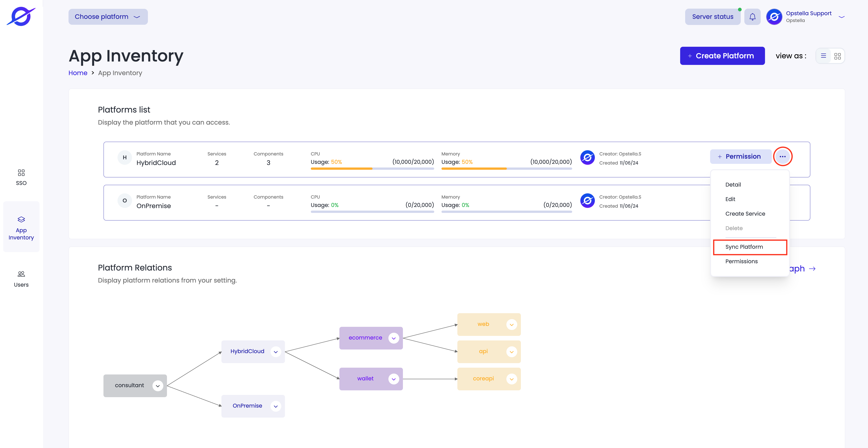Open the notifications bell
Viewport: 868px width, 448px height.
(x=753, y=17)
